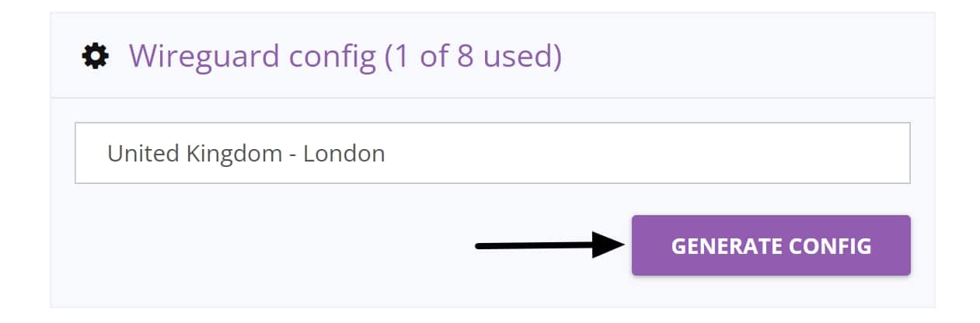Click the arrowhead of the black pointer arrow
Viewport: 980px width, 323px height.
(609, 245)
